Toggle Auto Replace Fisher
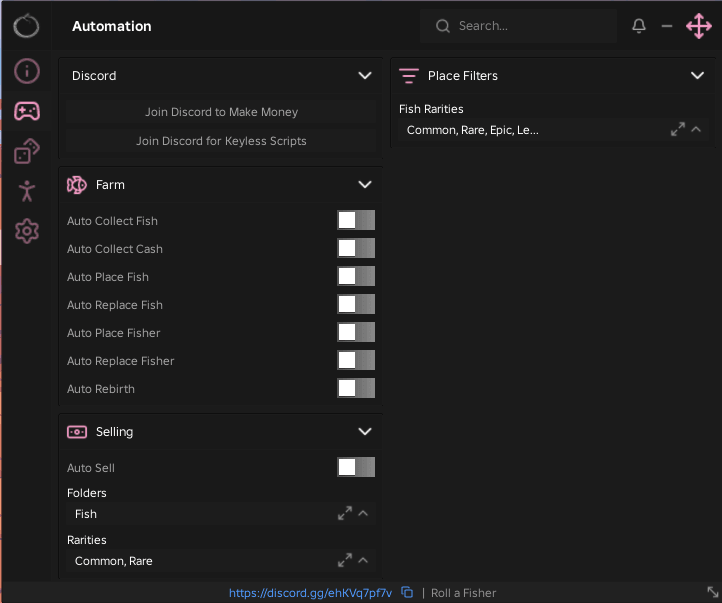Image resolution: width=722 pixels, height=603 pixels. tap(356, 360)
